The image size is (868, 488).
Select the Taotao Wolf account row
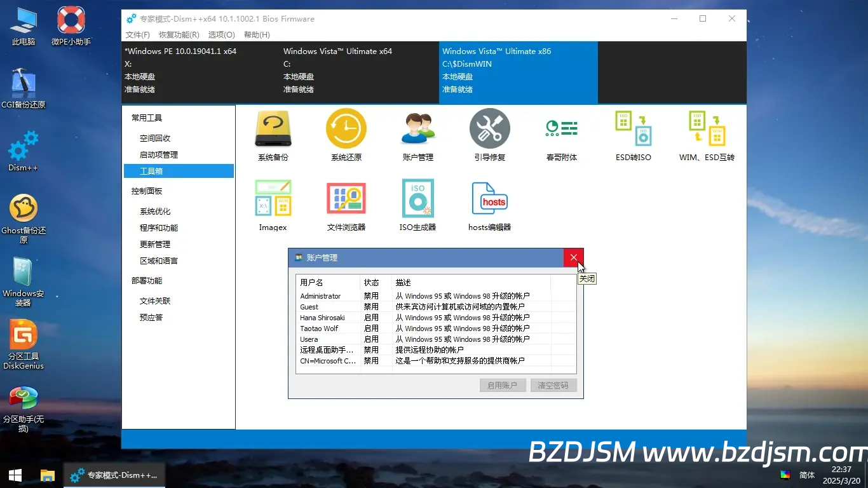point(436,329)
